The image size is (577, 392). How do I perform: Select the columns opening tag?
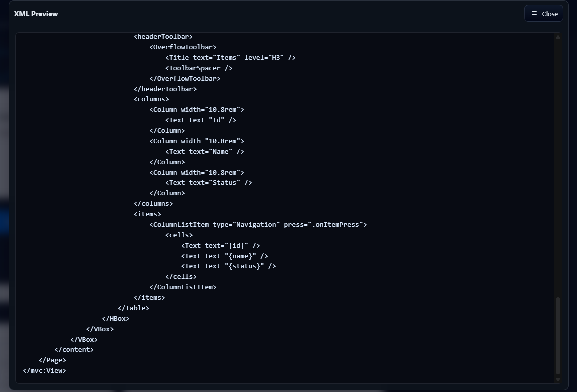coord(151,99)
